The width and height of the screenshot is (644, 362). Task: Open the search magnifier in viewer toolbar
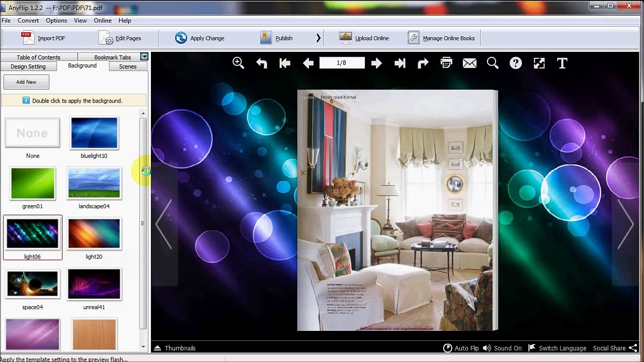click(x=493, y=63)
